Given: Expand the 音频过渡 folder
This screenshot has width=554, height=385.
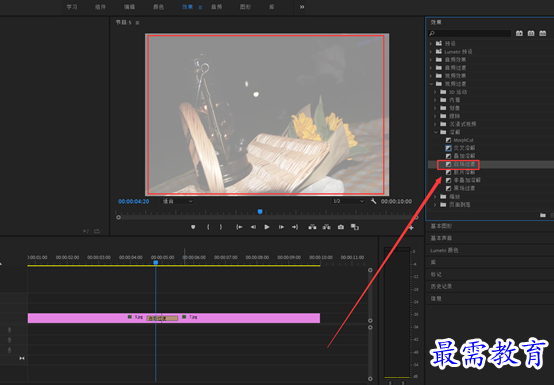Looking at the screenshot, I should tap(431, 67).
